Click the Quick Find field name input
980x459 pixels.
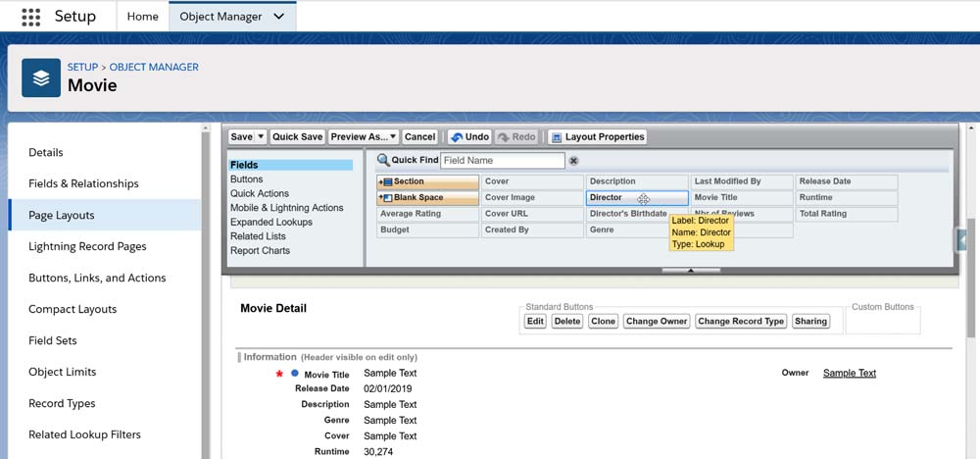click(502, 161)
